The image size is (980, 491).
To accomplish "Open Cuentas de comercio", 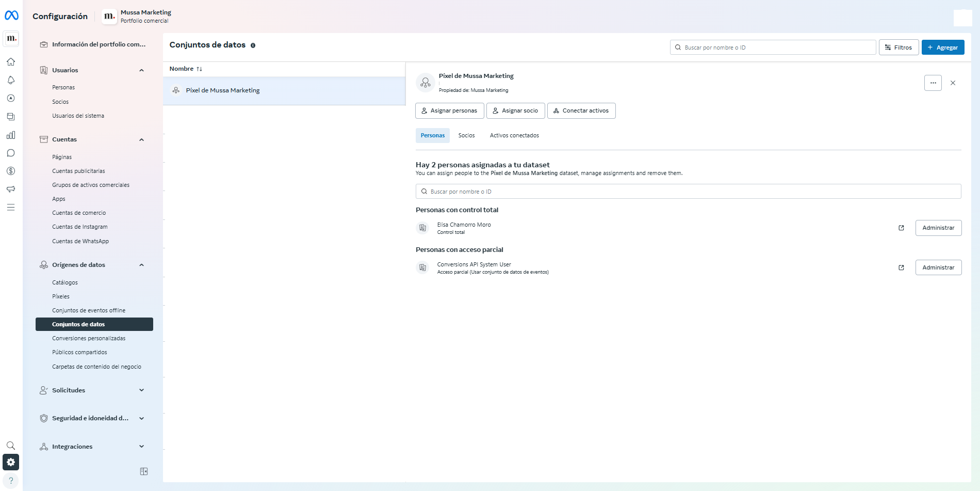I will pyautogui.click(x=79, y=213).
